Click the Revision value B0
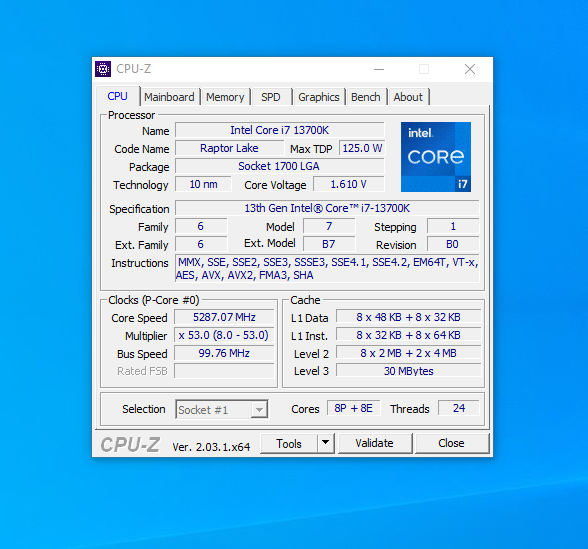Image resolution: width=588 pixels, height=549 pixels. (453, 244)
